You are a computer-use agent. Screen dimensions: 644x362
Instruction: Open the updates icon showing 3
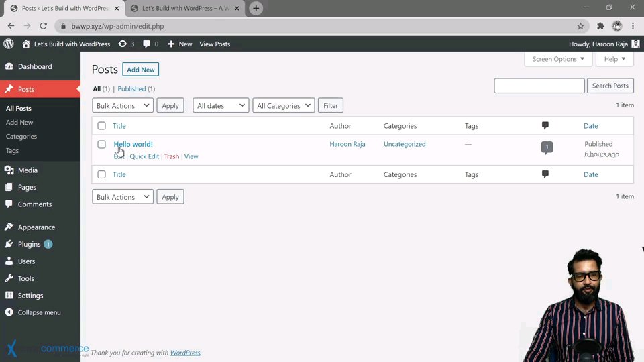(x=122, y=44)
